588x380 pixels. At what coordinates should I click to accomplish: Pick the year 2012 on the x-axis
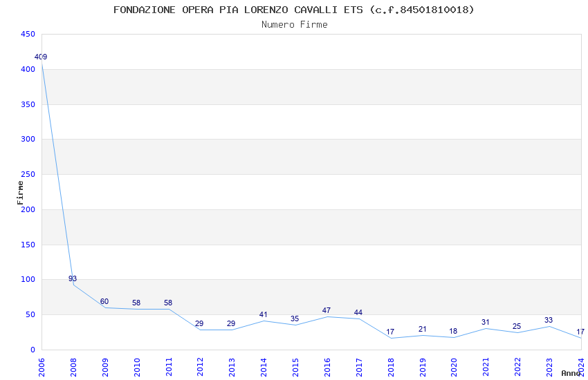point(200,367)
